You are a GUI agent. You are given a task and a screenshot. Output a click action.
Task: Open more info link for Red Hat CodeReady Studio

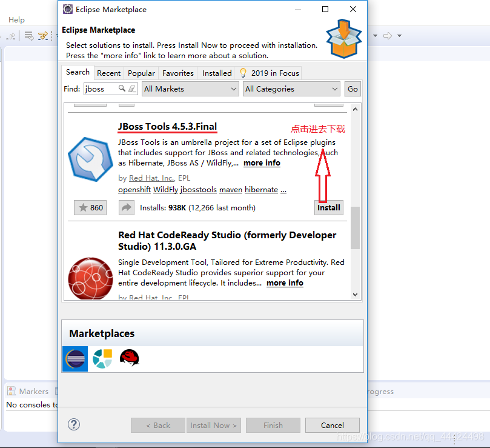285,283
